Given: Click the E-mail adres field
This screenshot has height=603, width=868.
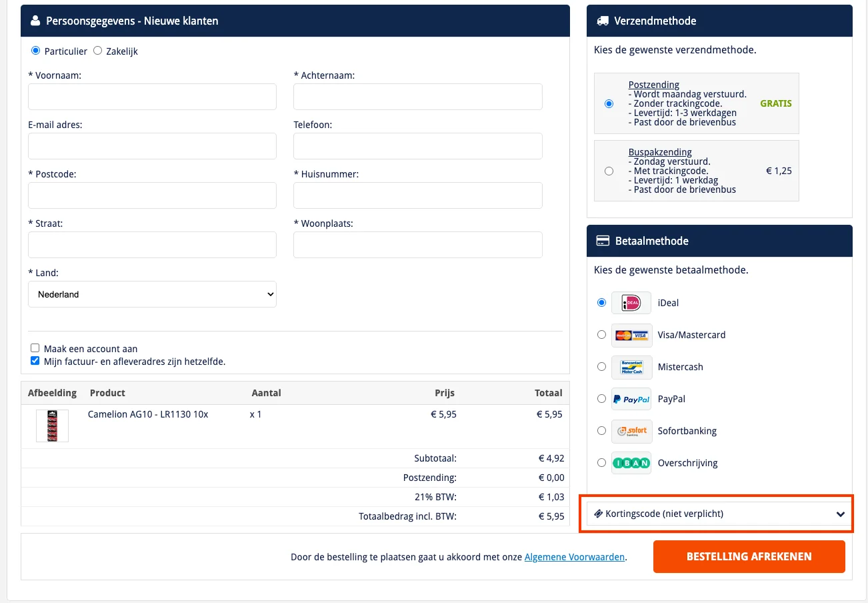Looking at the screenshot, I should click(152, 146).
